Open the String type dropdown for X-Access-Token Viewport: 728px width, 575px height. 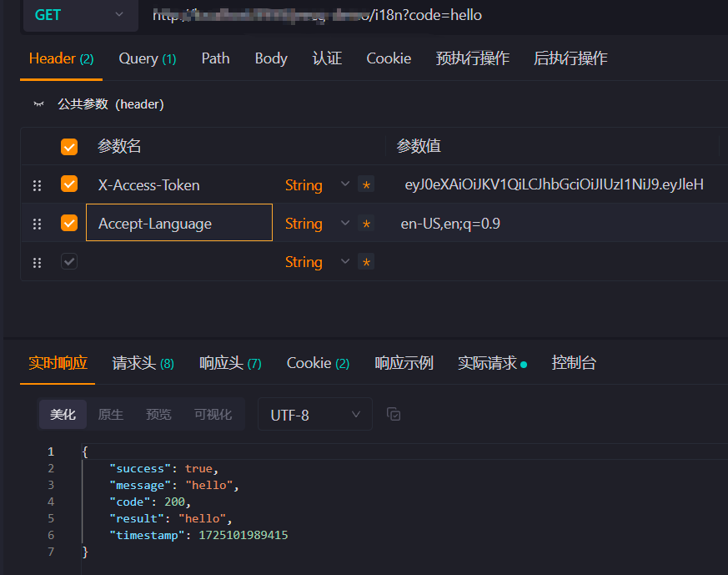pyautogui.click(x=344, y=184)
